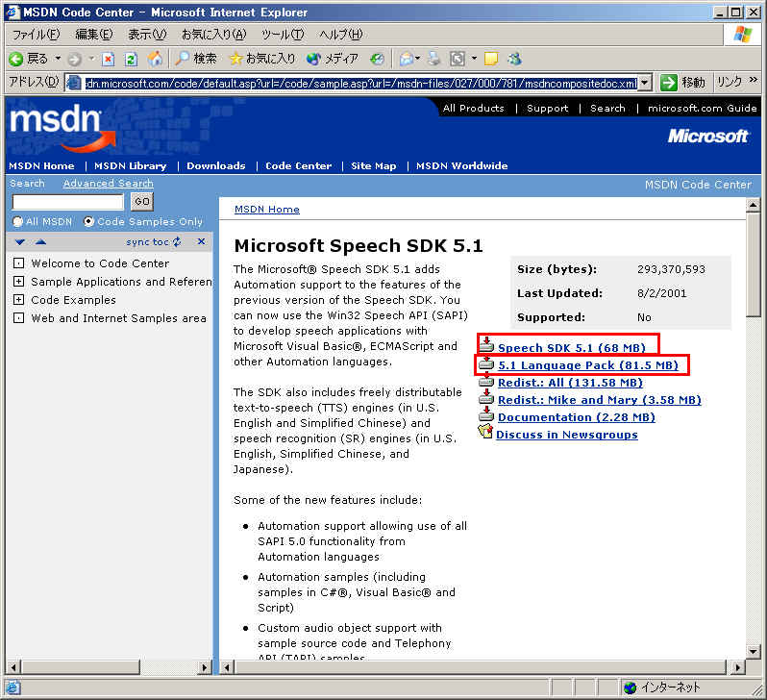Open the Advanced Search link
The width and height of the screenshot is (767, 700).
point(108,184)
